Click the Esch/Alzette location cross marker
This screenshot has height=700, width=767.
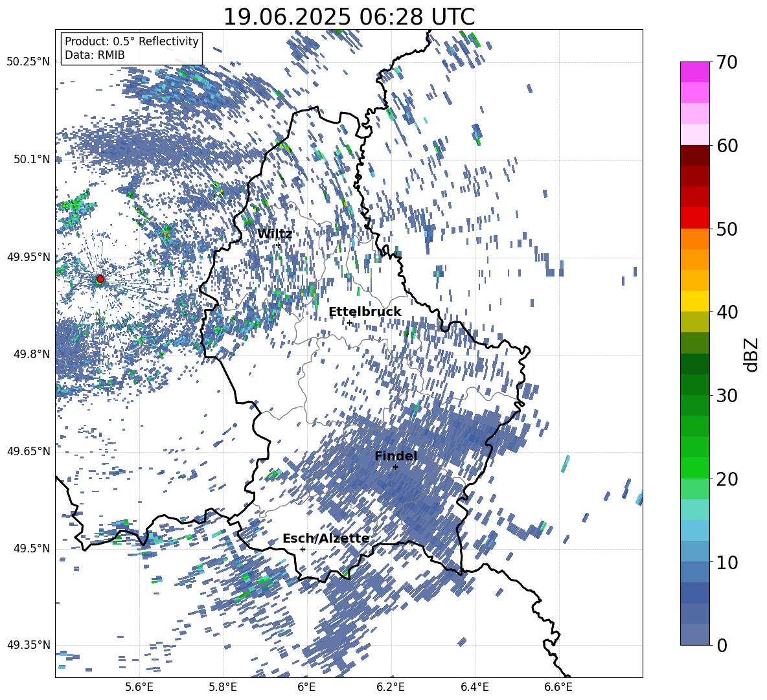coord(303,549)
